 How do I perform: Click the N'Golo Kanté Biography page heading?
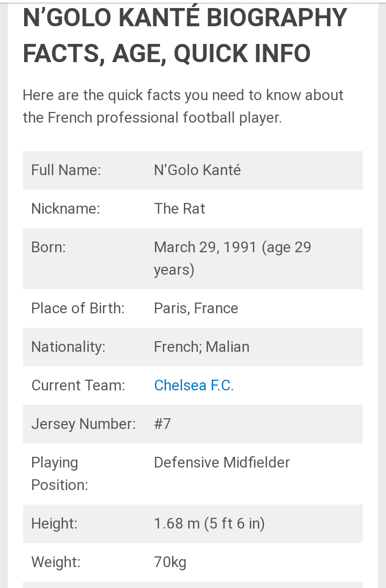point(185,35)
